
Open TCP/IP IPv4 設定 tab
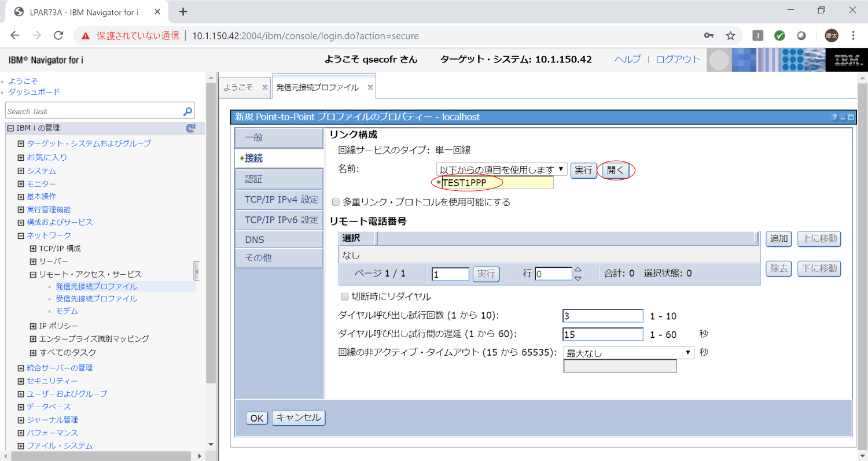coord(279,200)
